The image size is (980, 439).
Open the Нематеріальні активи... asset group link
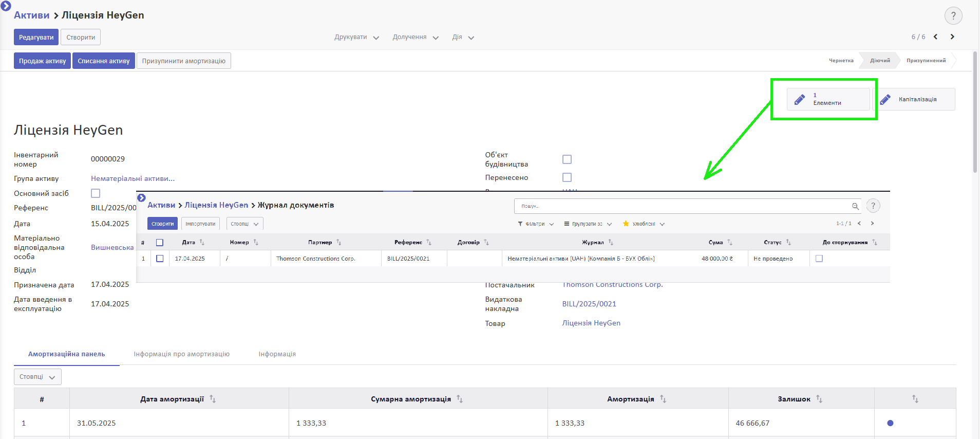[x=133, y=178]
